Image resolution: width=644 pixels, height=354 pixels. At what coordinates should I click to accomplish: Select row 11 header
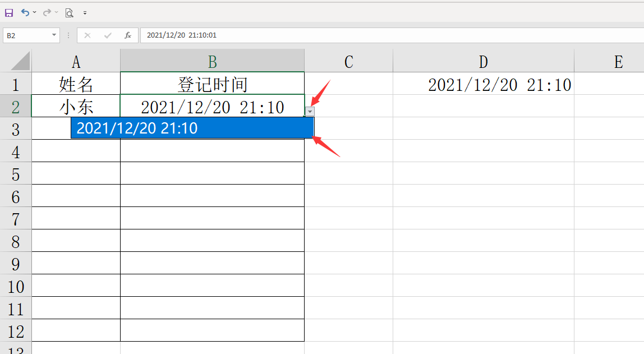(16, 308)
